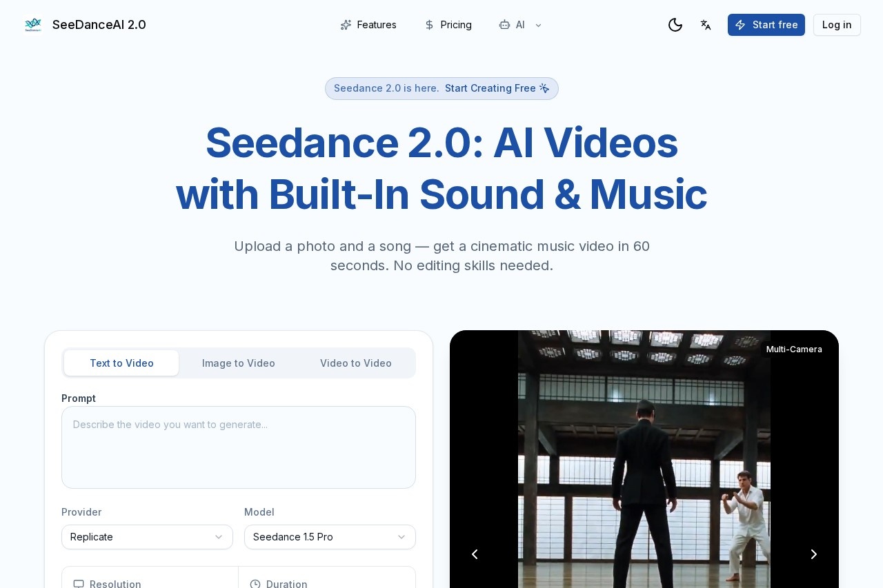This screenshot has height=588, width=883.
Task: Expand the AI navigation dropdown chevron
Action: [539, 26]
